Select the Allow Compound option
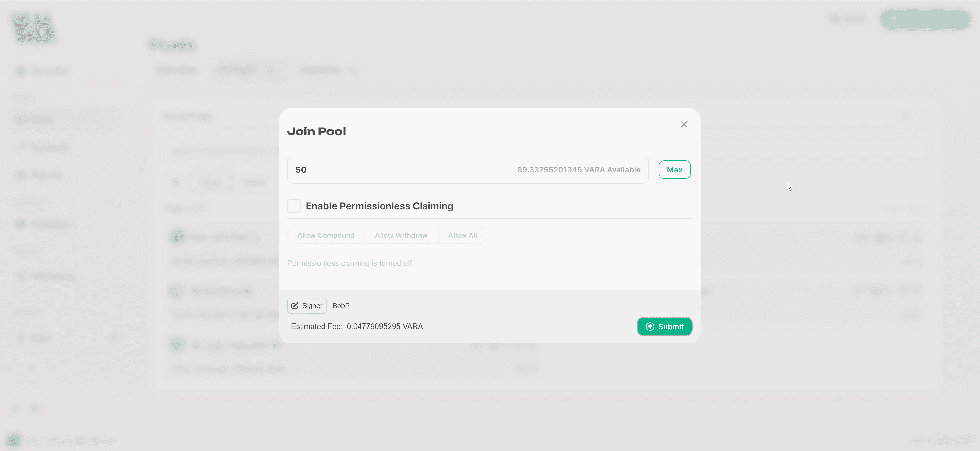The height and width of the screenshot is (451, 980). [x=326, y=235]
